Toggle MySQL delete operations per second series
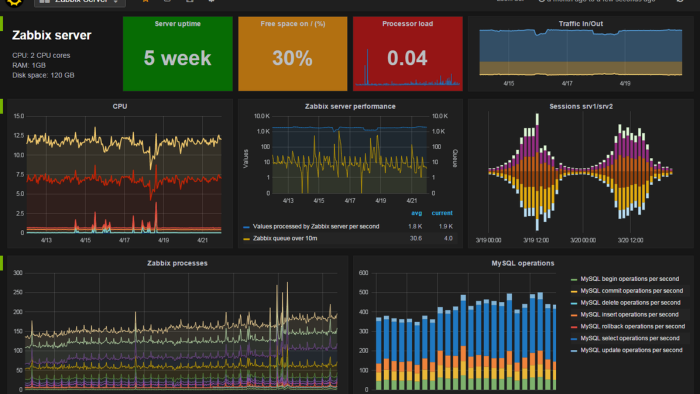The height and width of the screenshot is (394, 700). (630, 303)
